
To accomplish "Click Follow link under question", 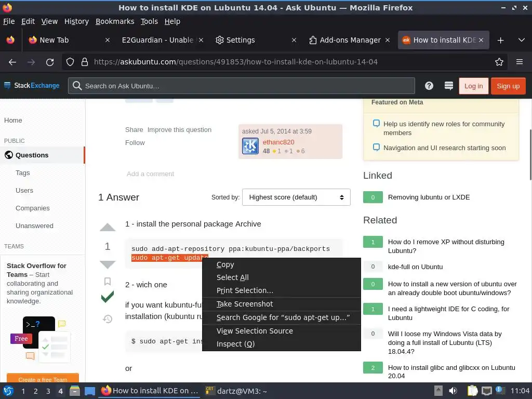I will coord(135,142).
